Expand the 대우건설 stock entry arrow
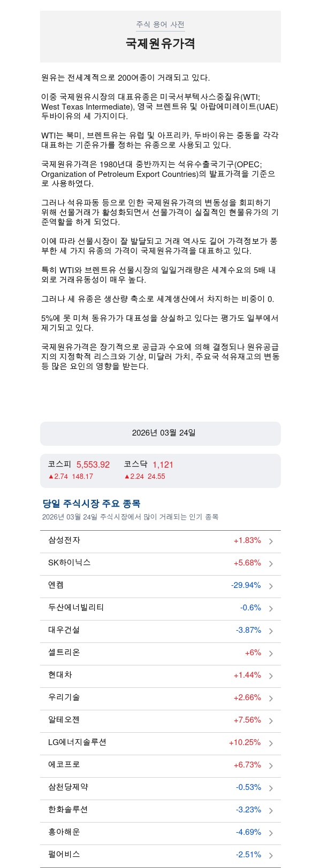 pos(271,631)
